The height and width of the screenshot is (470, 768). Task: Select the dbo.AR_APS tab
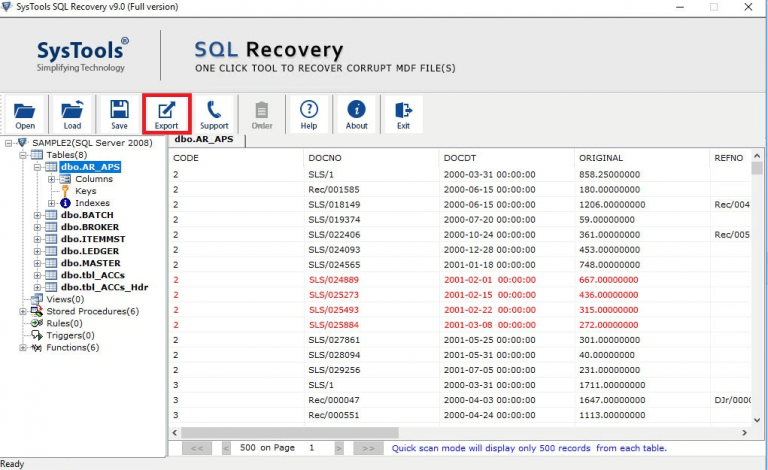[x=206, y=140]
